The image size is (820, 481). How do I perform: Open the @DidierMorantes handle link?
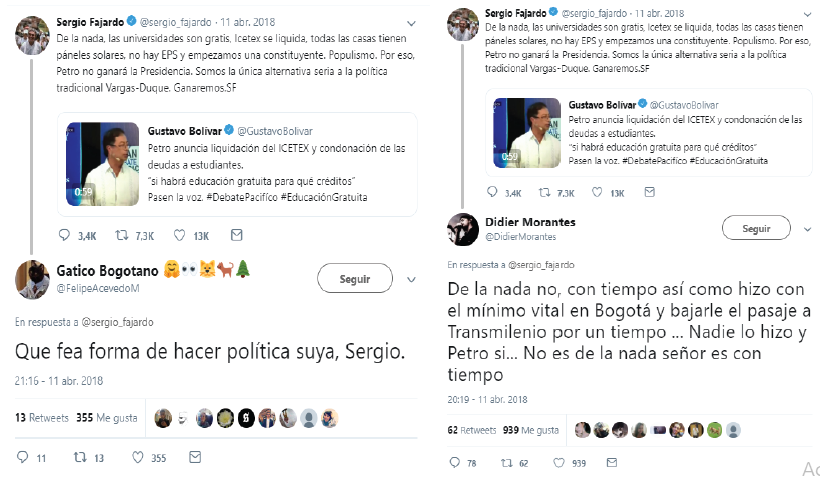518,236
